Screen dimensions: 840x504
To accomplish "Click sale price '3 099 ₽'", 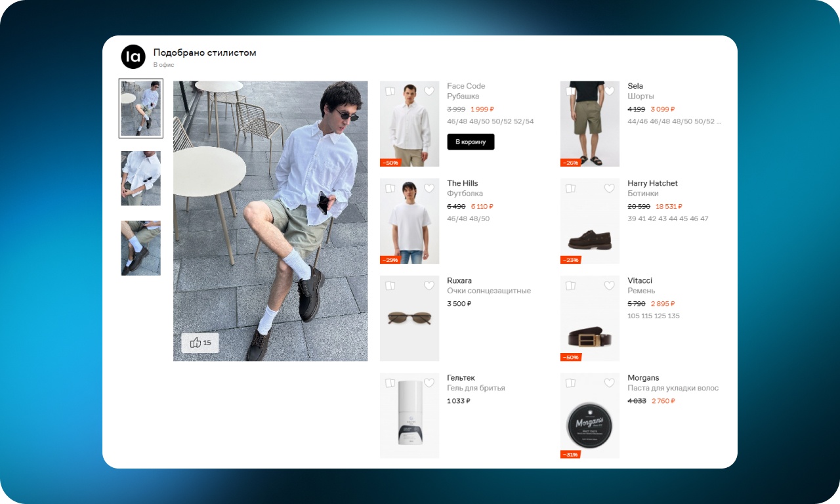I will tap(663, 109).
